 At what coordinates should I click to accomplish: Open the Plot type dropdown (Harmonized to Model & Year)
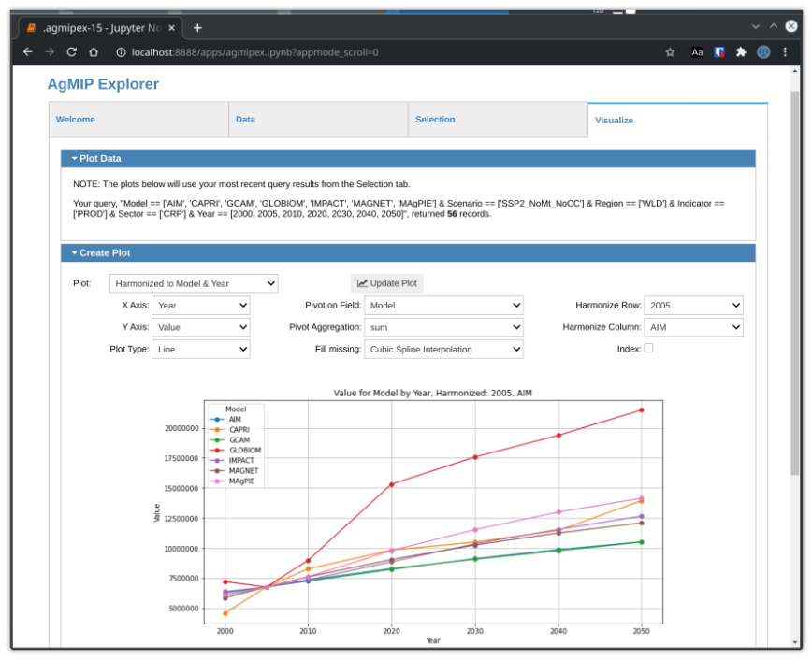coord(194,283)
